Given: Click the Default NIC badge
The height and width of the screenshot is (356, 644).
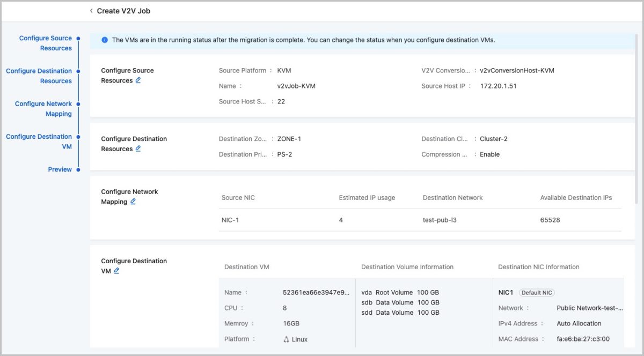Looking at the screenshot, I should [537, 293].
